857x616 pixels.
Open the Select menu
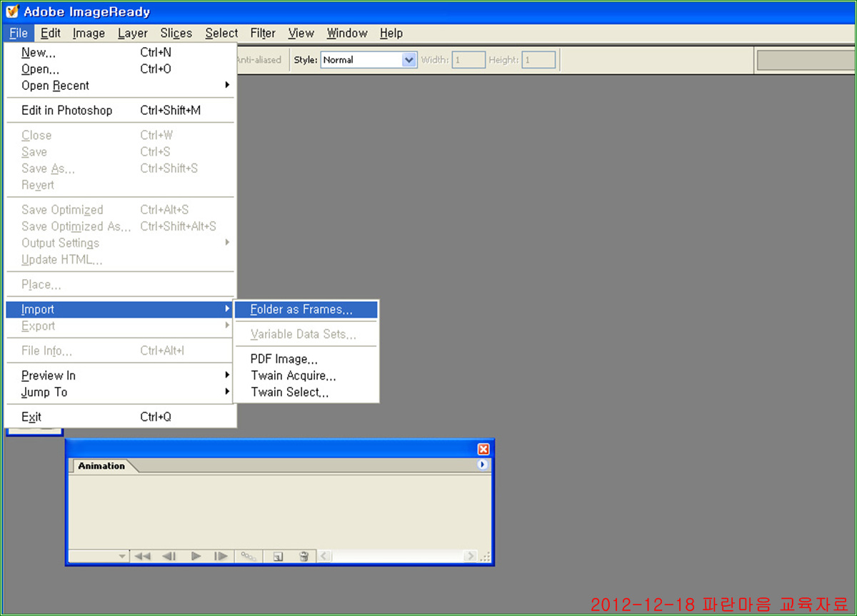click(221, 33)
